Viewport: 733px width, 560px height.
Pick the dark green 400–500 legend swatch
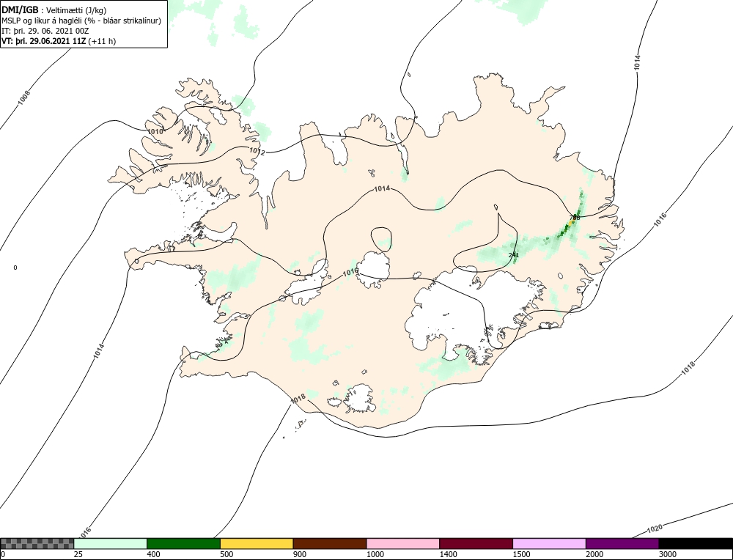(x=183, y=543)
